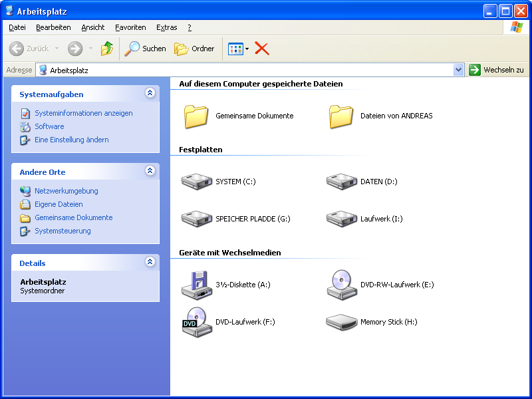Click the Festplatten group heading
The width and height of the screenshot is (532, 399).
point(201,150)
